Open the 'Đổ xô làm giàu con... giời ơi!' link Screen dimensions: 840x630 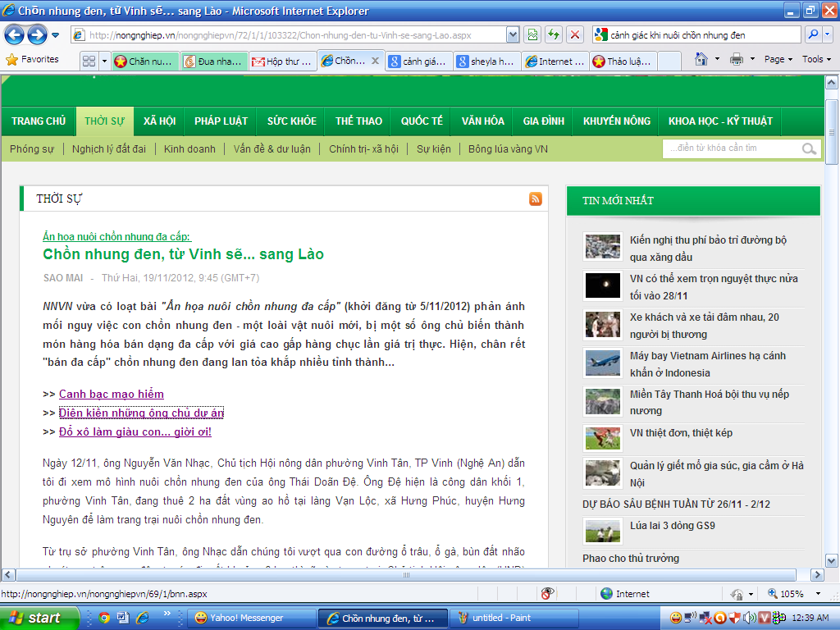pos(135,431)
